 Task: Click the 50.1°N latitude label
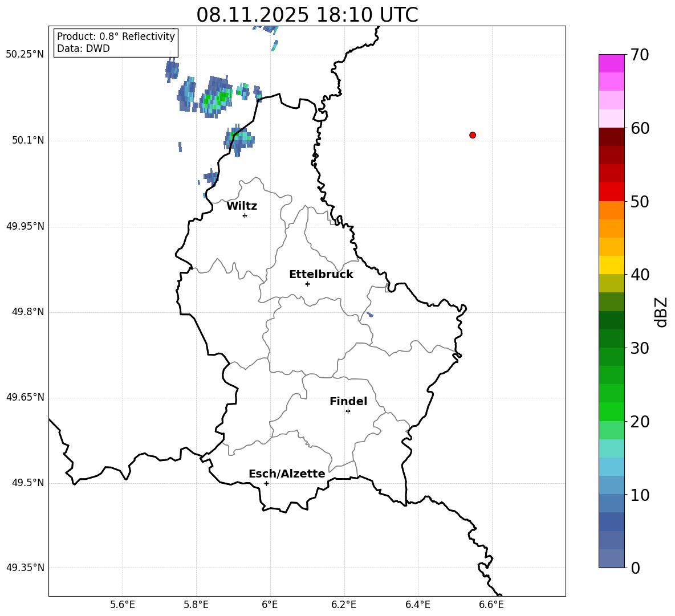[x=27, y=140]
